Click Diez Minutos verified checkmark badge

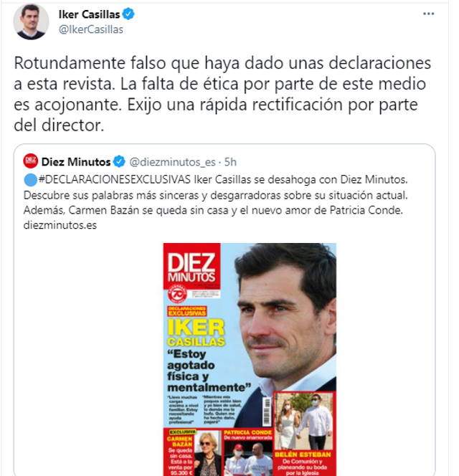(x=119, y=161)
